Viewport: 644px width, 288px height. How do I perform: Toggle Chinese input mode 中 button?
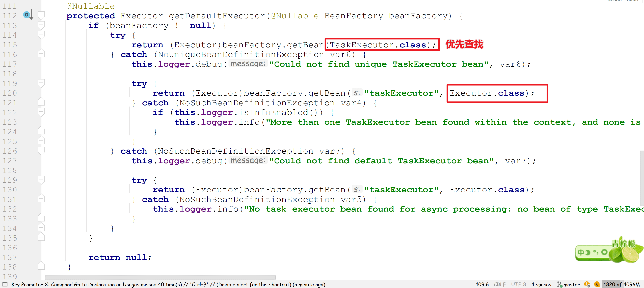click(581, 252)
